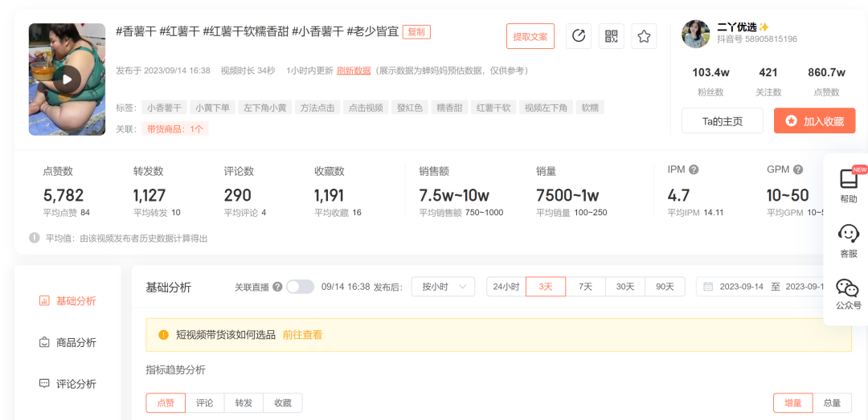
Task: Click the GPM help question icon
Action: (x=798, y=170)
